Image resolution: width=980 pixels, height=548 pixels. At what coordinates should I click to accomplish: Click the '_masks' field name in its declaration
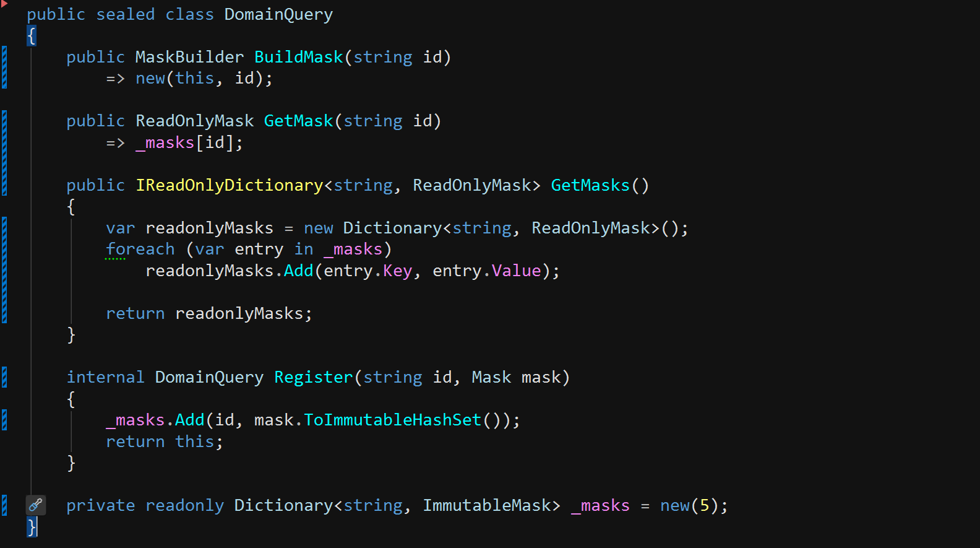(x=600, y=505)
